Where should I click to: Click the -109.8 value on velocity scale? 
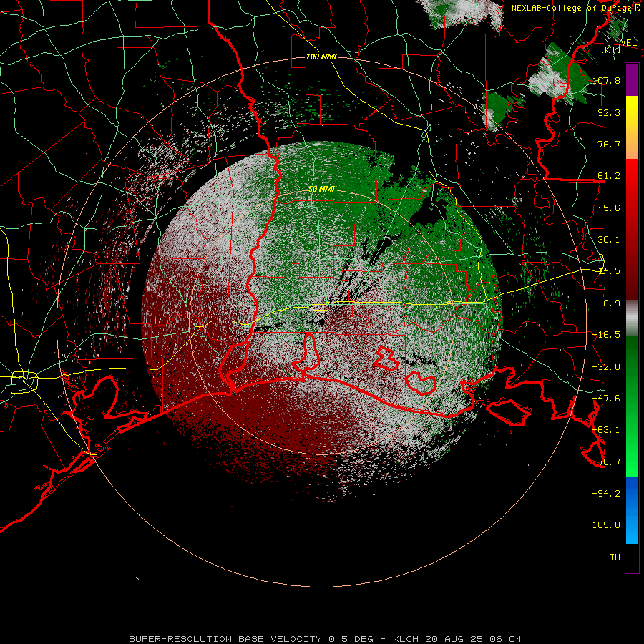(x=603, y=525)
